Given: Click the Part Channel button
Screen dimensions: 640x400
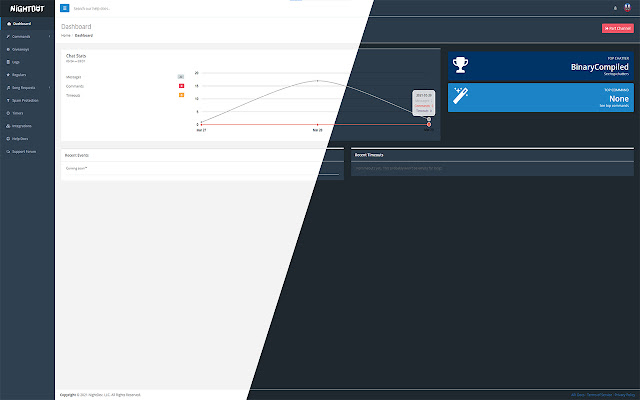Looking at the screenshot, I should pos(618,28).
